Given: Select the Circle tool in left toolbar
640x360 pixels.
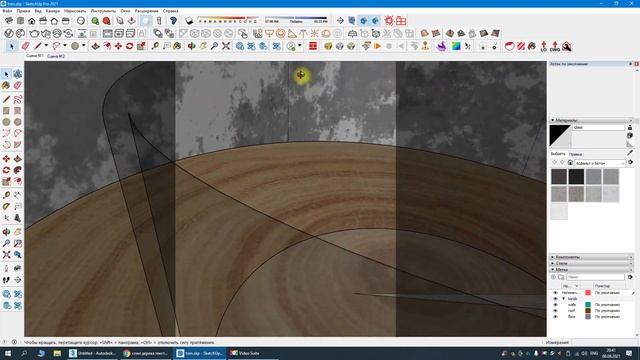Looking at the screenshot, I should [x=6, y=122].
